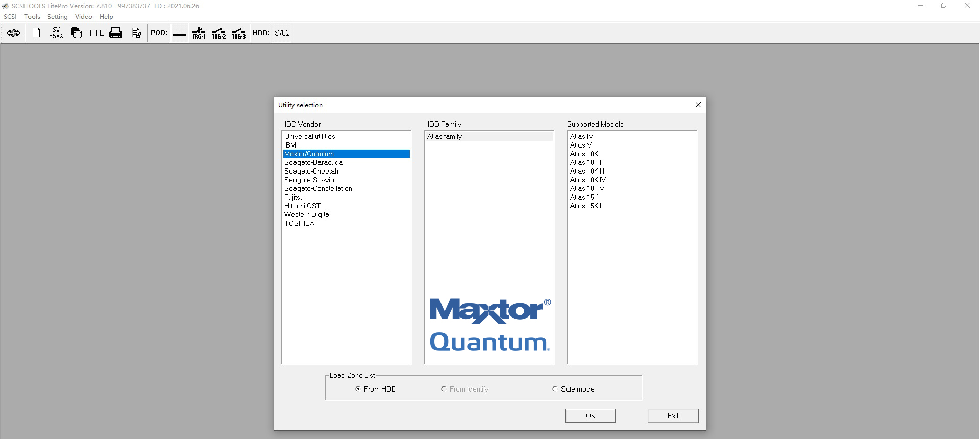Click the database disks toolbar icon

[76, 33]
